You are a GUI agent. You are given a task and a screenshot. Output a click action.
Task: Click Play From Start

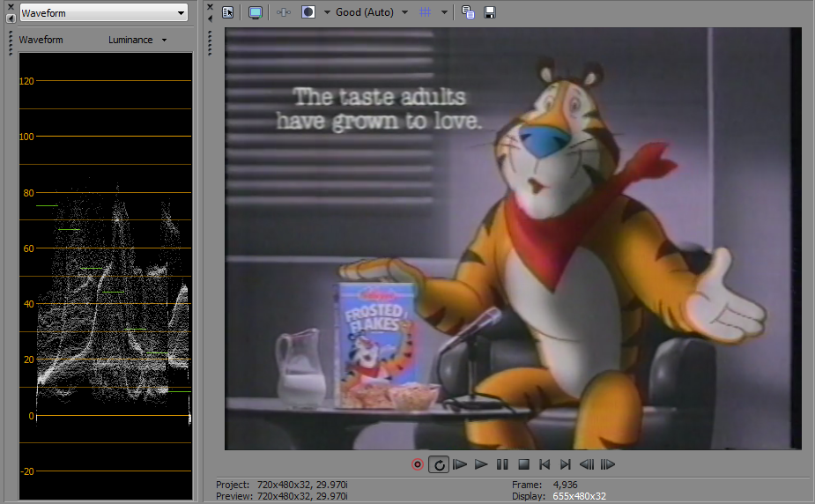pyautogui.click(x=460, y=464)
